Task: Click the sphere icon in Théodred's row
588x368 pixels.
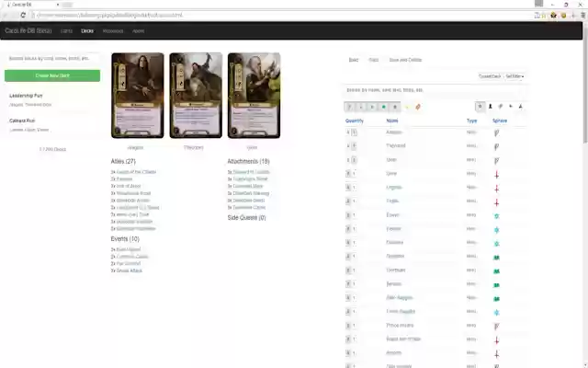Action: [x=496, y=147]
